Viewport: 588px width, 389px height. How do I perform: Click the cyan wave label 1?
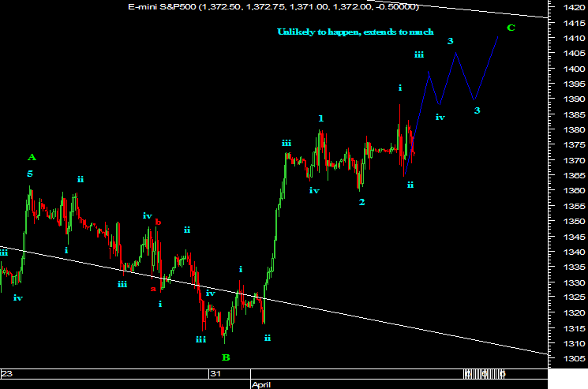pyautogui.click(x=321, y=118)
